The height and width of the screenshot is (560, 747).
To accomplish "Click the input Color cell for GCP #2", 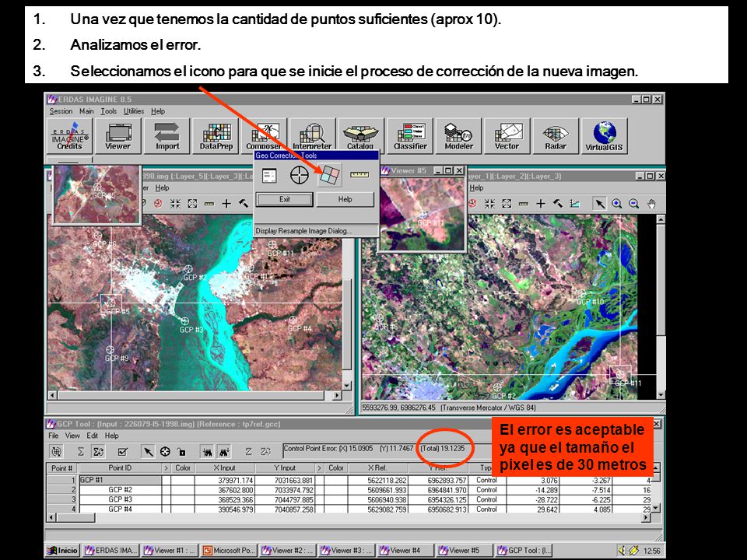I will pyautogui.click(x=184, y=490).
